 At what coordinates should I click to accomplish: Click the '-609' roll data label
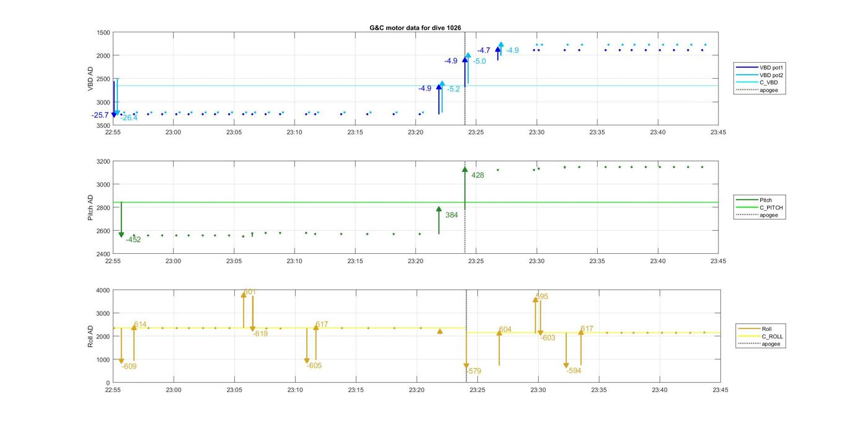pos(129,367)
